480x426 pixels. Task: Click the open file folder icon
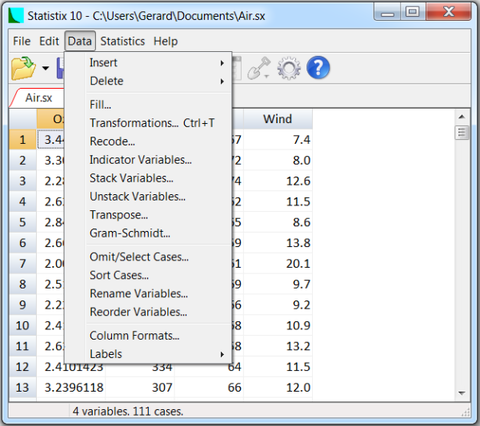point(23,68)
